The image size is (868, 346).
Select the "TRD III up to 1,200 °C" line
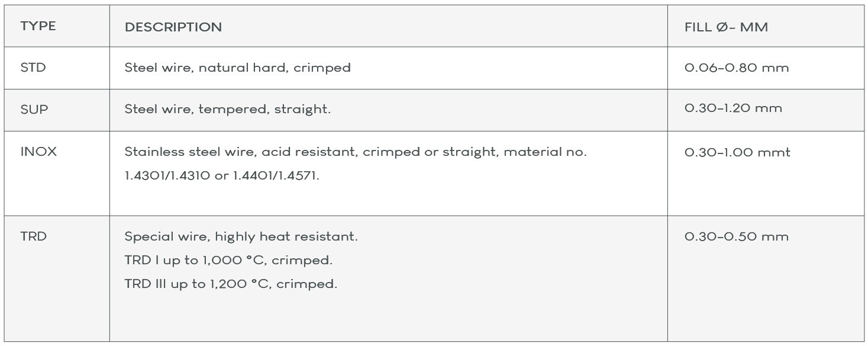click(230, 284)
